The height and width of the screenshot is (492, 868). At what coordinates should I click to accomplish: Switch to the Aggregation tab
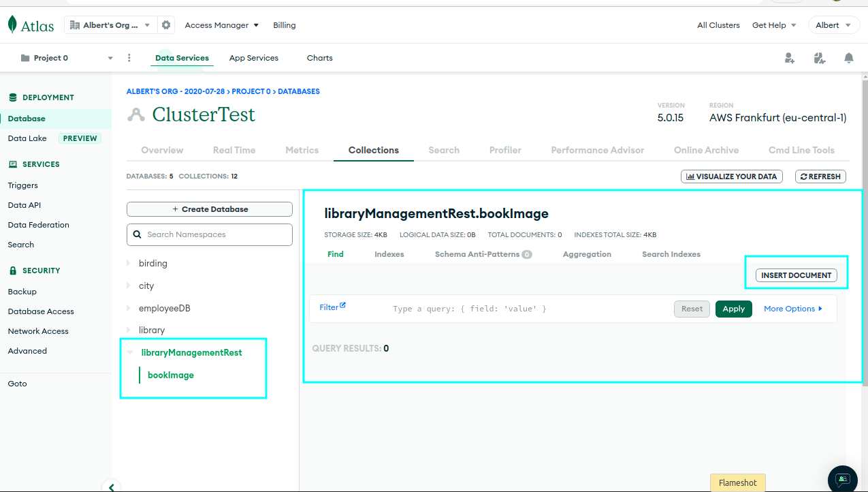tap(587, 254)
